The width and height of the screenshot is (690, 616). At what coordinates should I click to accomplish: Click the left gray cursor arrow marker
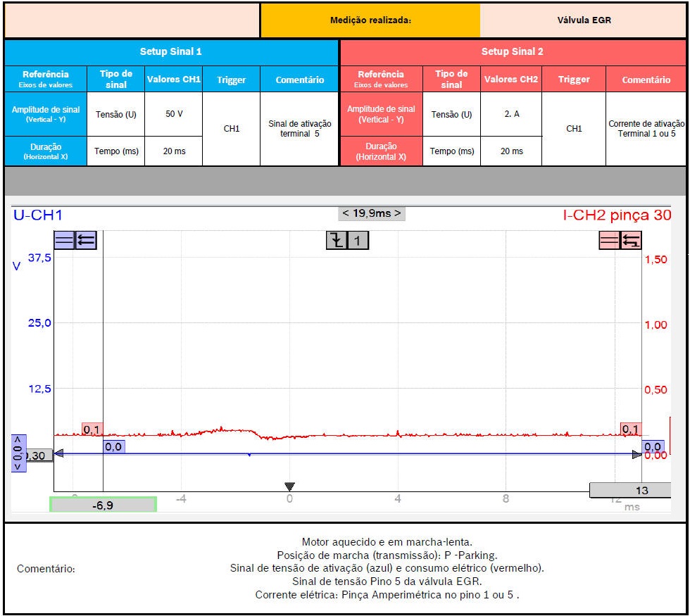pyautogui.click(x=59, y=454)
